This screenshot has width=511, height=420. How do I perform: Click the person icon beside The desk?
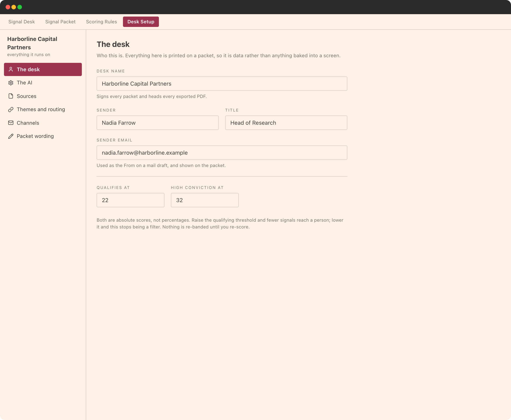click(11, 69)
